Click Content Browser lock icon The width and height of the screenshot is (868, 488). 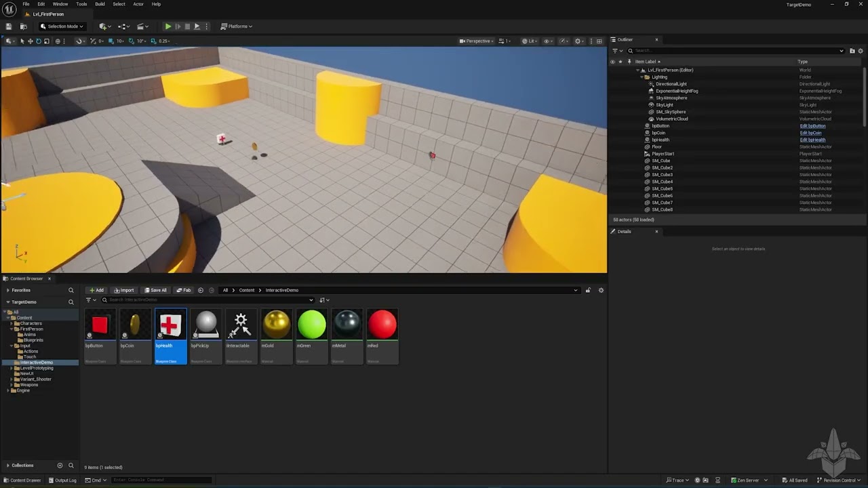[x=588, y=290]
